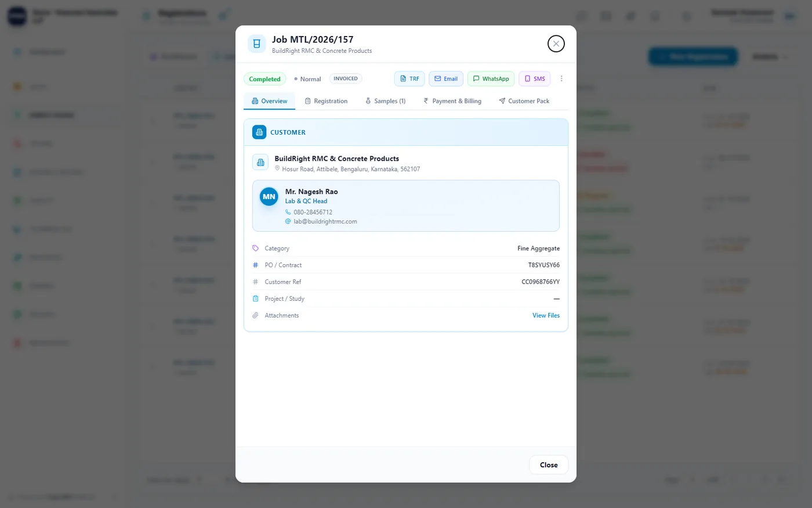Click phone number 080-28456712
The width and height of the screenshot is (812, 508).
[313, 212]
